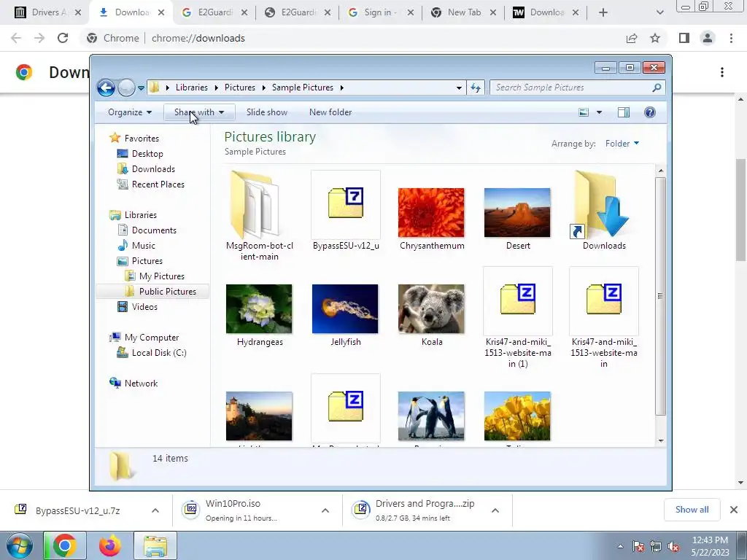
Task: Click the Tulips picture thumbnail
Action: point(517,416)
